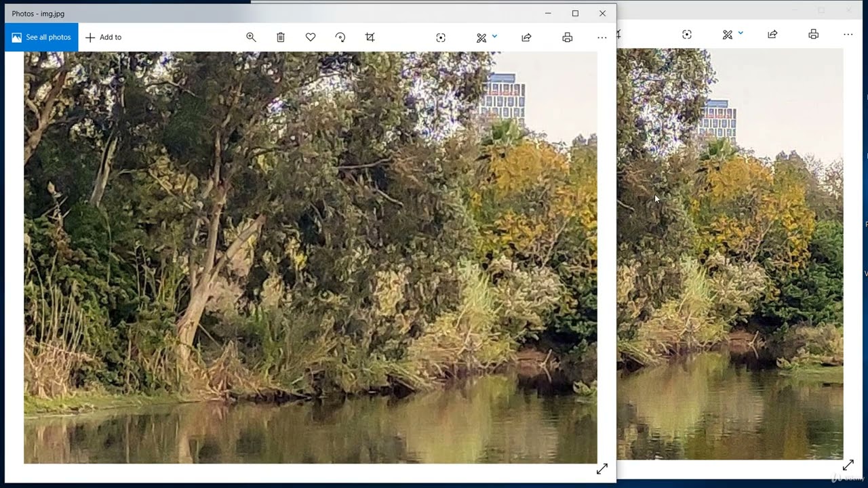The height and width of the screenshot is (488, 868).
Task: Delete the photo with the trash icon
Action: click(281, 37)
